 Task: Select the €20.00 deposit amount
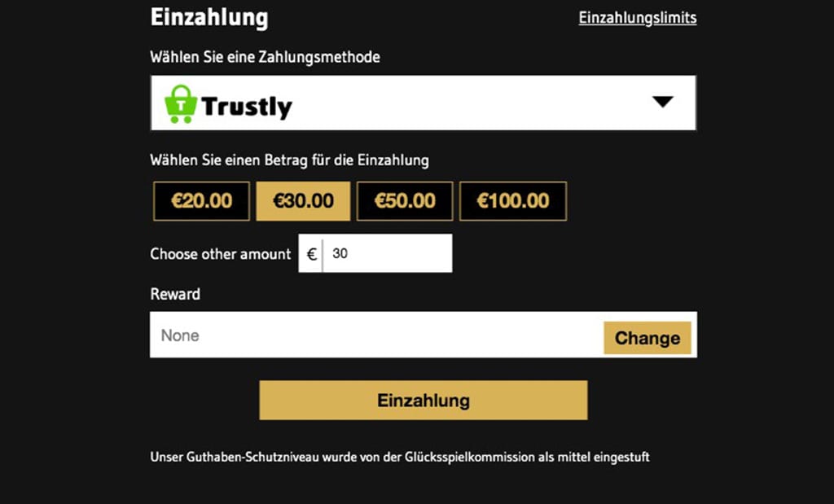click(x=200, y=200)
